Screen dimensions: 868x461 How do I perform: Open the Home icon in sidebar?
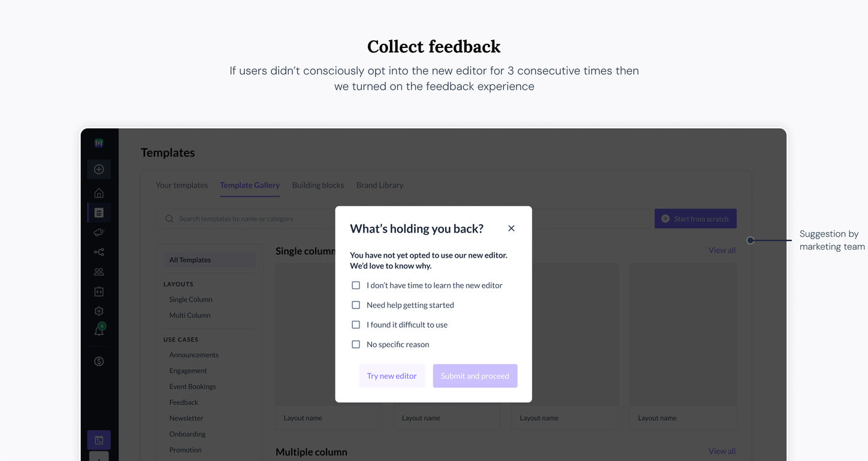click(99, 193)
